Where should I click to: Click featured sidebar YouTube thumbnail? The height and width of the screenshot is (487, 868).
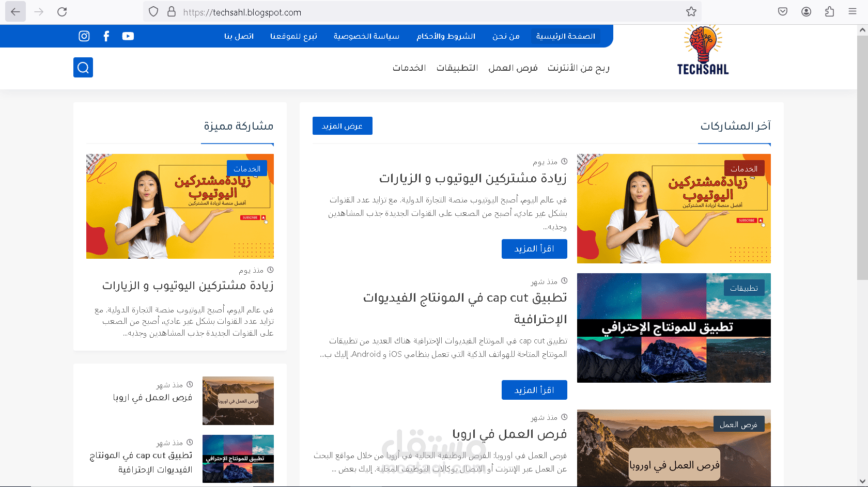coord(180,206)
